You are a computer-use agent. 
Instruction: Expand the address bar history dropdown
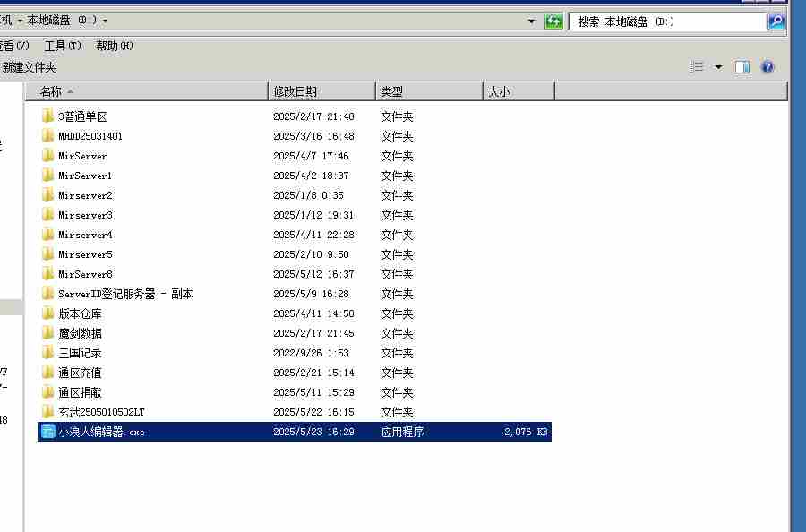(531, 21)
